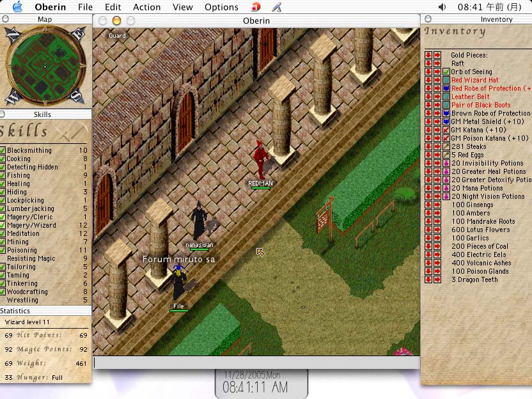Click the Mining skill checkbox
Screen dimensions: 532x399
[3, 242]
